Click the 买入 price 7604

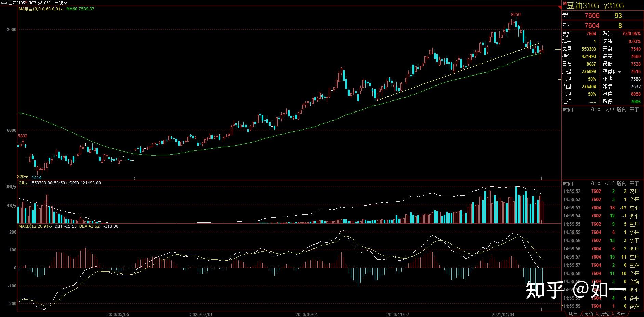pos(592,26)
